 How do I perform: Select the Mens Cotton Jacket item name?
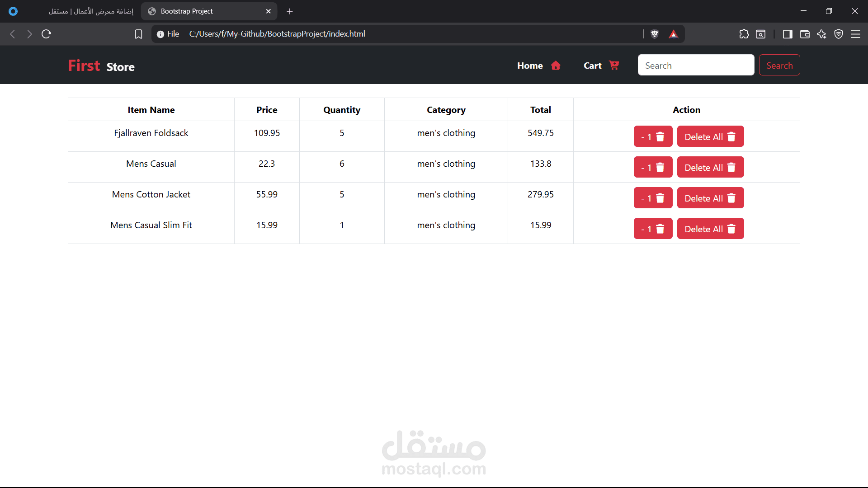(151, 194)
